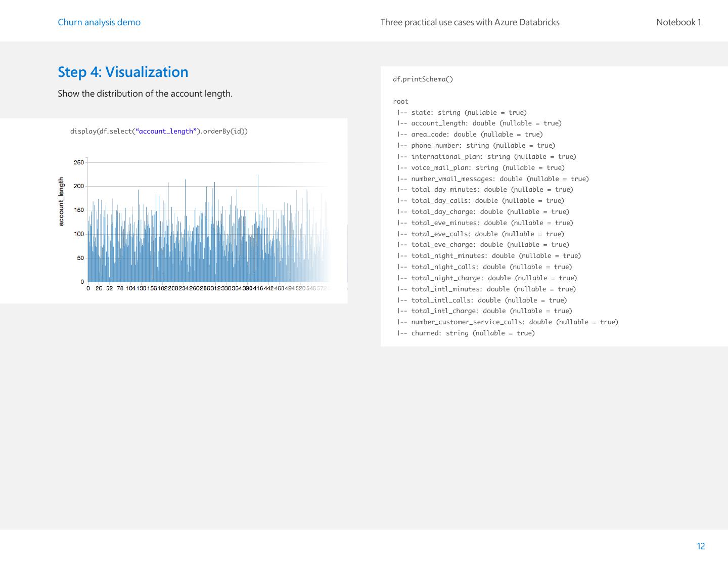Click the 0 tick on the chart x-axis
This screenshot has height=563, width=728.
pos(88,288)
